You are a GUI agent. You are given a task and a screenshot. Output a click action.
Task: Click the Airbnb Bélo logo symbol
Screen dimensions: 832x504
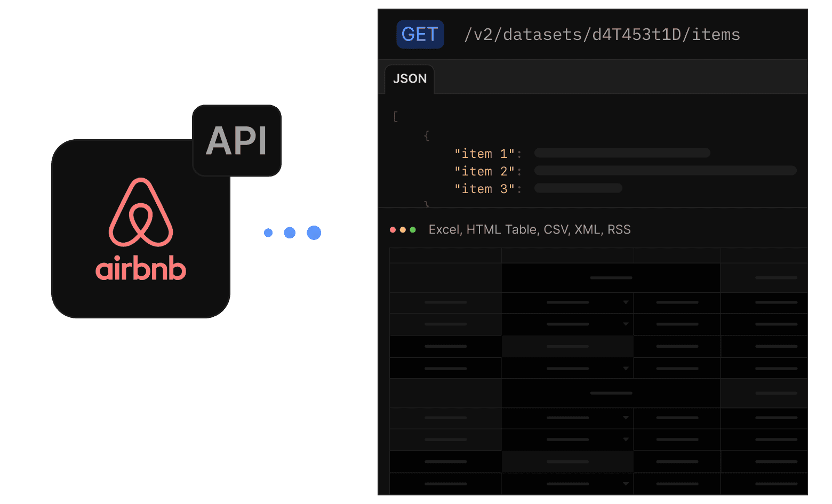coord(141,212)
